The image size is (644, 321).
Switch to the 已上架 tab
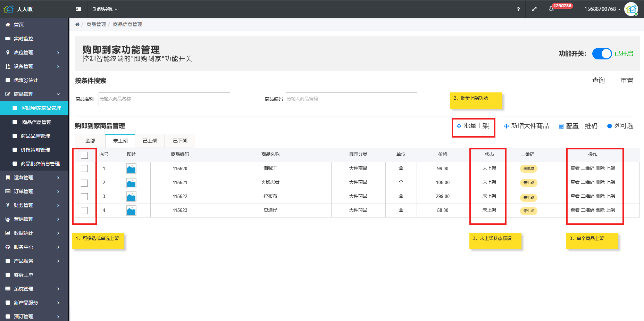click(x=150, y=141)
